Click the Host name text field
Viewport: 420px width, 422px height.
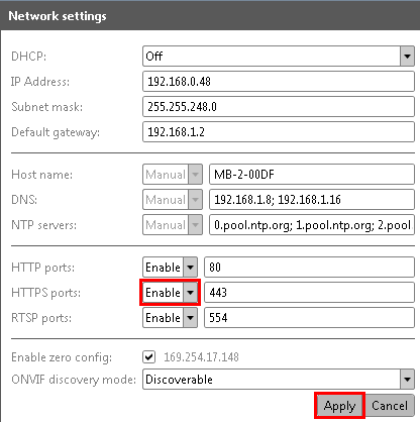coord(312,174)
